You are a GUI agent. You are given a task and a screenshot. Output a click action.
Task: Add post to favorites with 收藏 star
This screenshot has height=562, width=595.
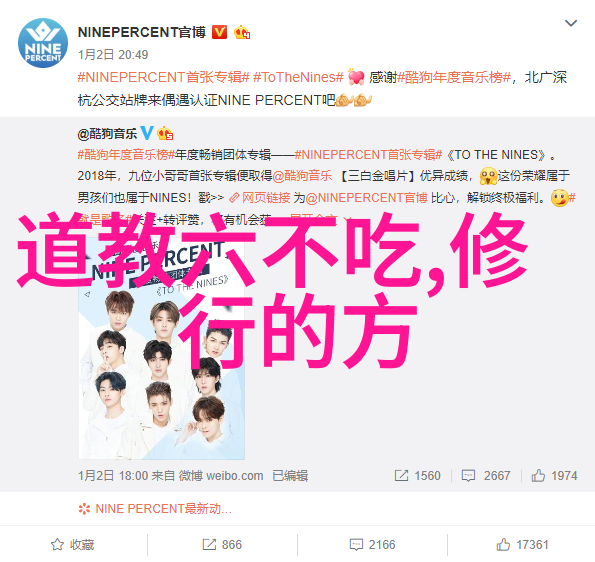[x=72, y=545]
